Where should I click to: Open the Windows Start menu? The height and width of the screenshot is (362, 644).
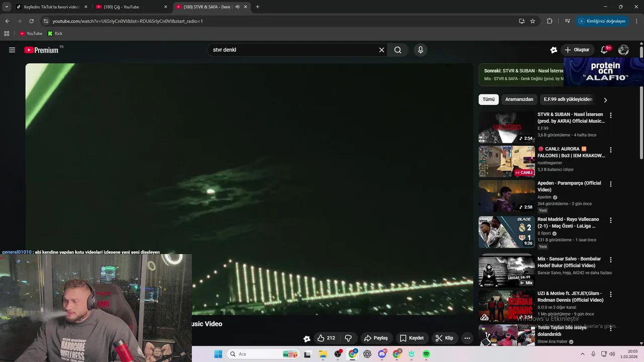point(218,354)
